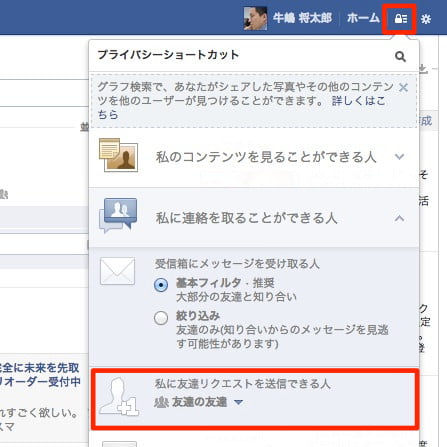Expand 私のコンテンツを見ることができる人 chevron

pyautogui.click(x=399, y=156)
